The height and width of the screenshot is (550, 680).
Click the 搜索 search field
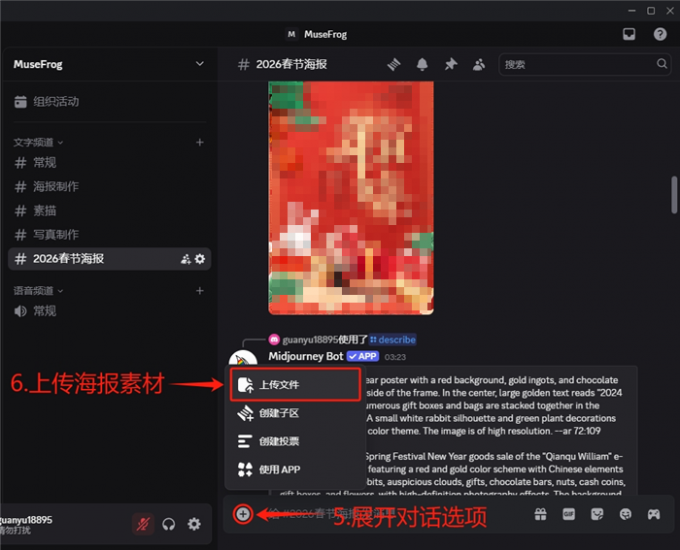[x=584, y=64]
